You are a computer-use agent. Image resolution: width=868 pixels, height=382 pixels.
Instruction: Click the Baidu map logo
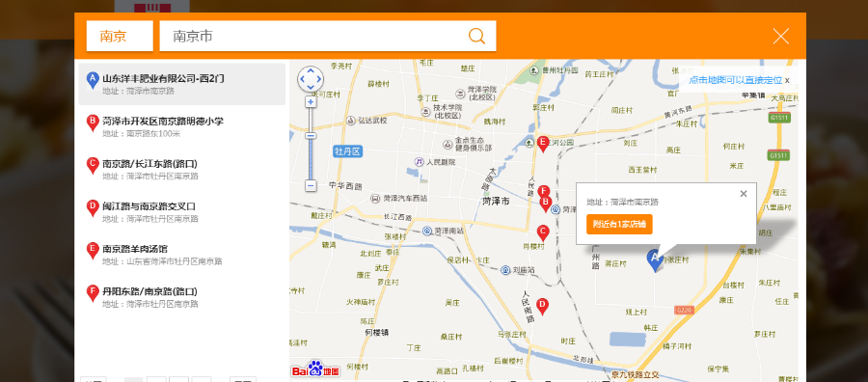(x=315, y=368)
